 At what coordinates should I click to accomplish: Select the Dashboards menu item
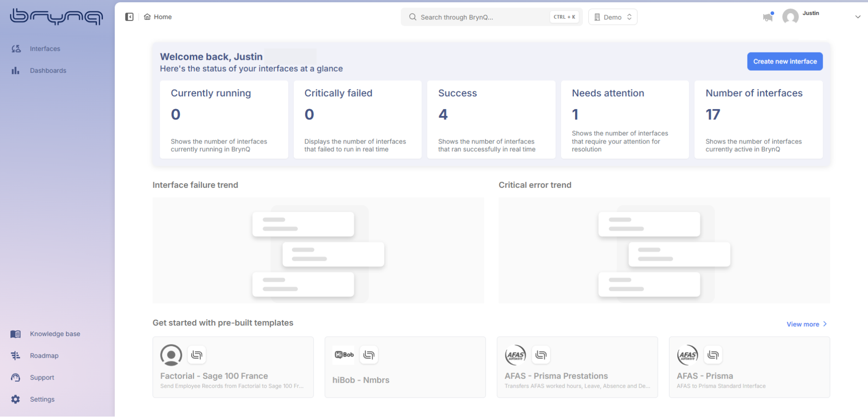(x=48, y=71)
